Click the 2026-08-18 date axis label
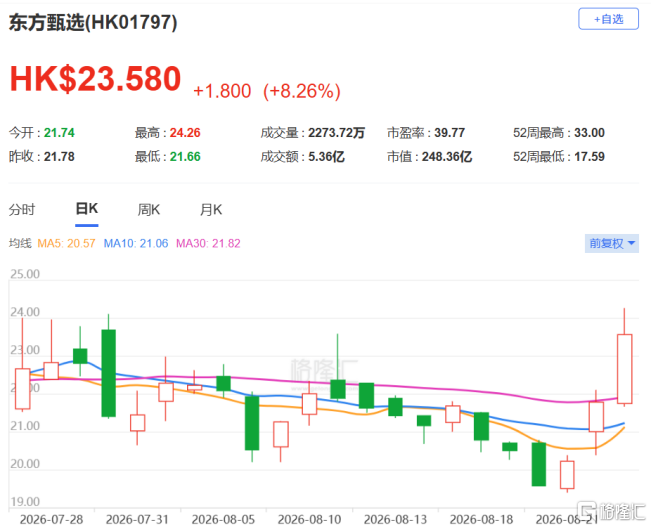This screenshot has height=528, width=652. tap(482, 520)
